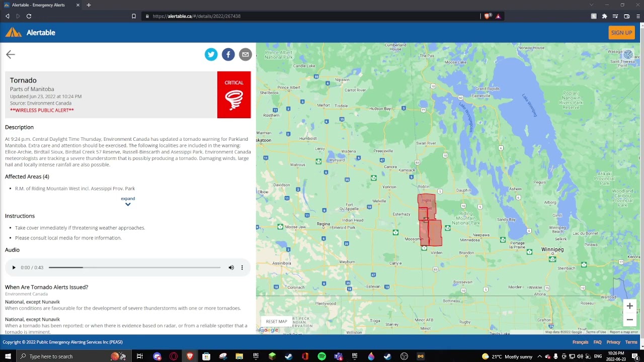
Task: Open the Terms footer link
Action: coord(631,342)
